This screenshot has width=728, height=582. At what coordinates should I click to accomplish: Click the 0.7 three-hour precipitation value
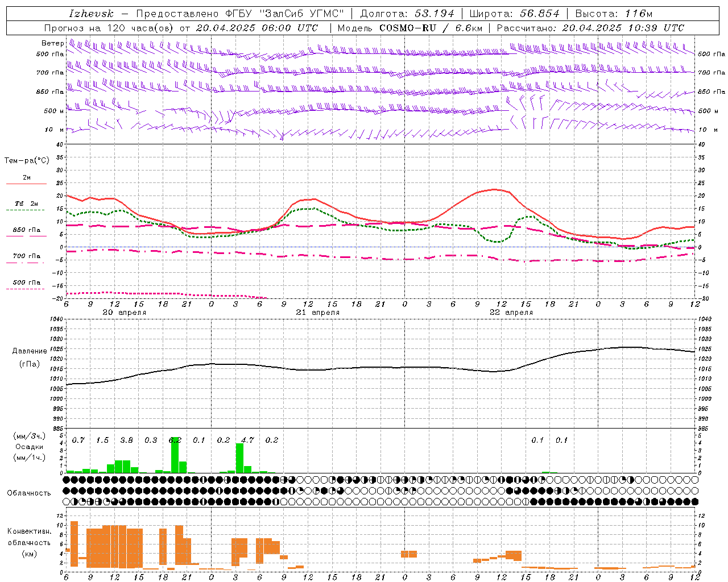(x=78, y=440)
